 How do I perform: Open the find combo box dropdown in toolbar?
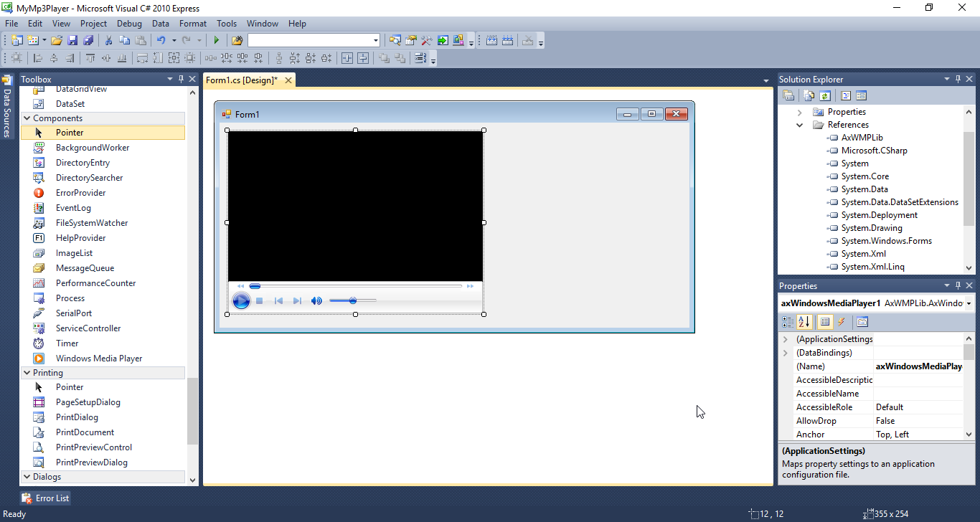coord(375,40)
